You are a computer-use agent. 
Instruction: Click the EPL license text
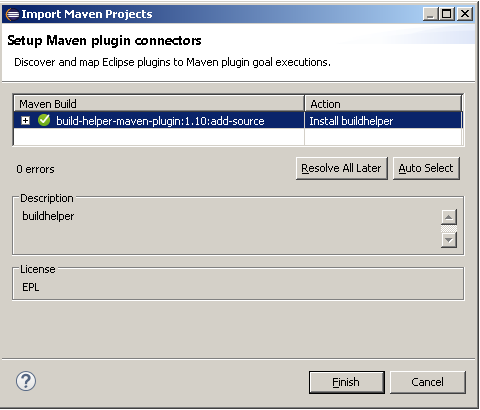point(31,287)
